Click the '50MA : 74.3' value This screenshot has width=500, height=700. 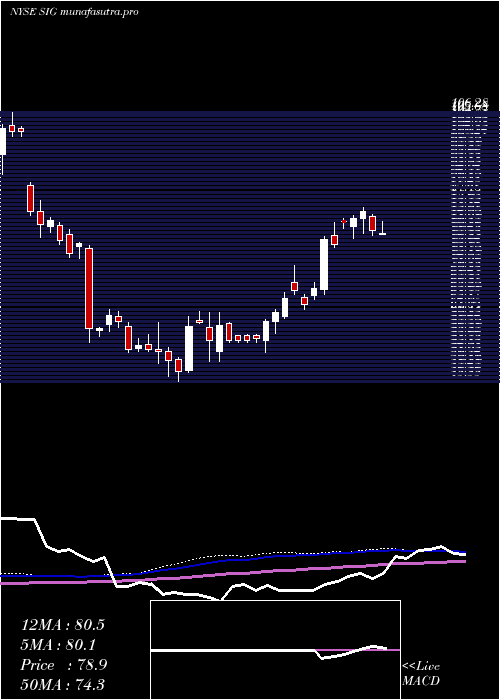pyautogui.click(x=63, y=684)
